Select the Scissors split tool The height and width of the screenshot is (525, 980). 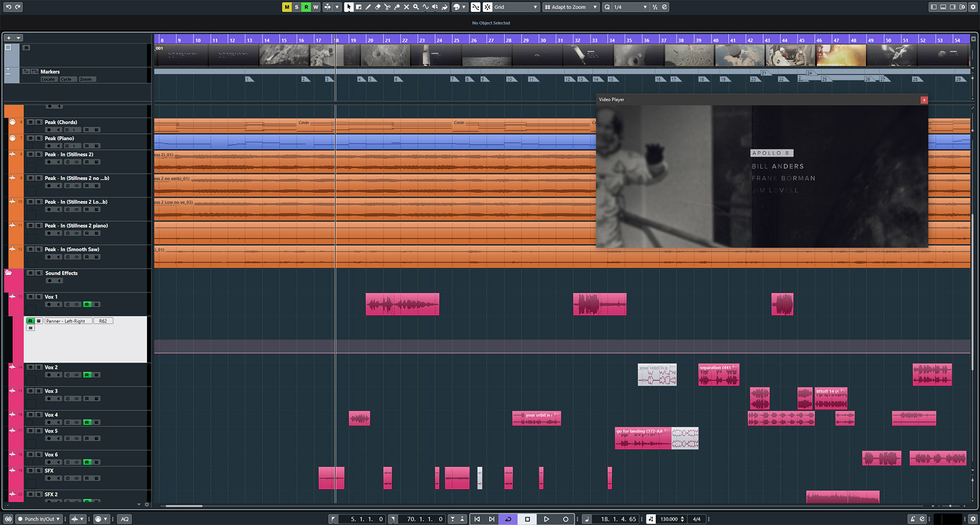[x=387, y=7]
